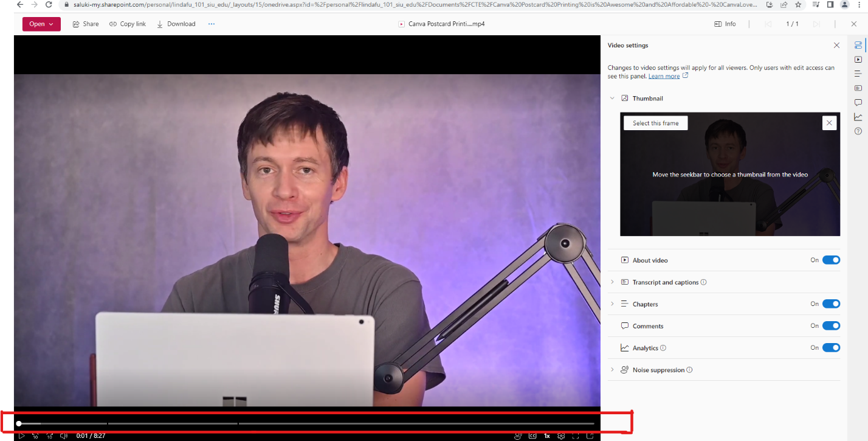Click the Download icon in toolbar
868x441 pixels.
pyautogui.click(x=160, y=24)
